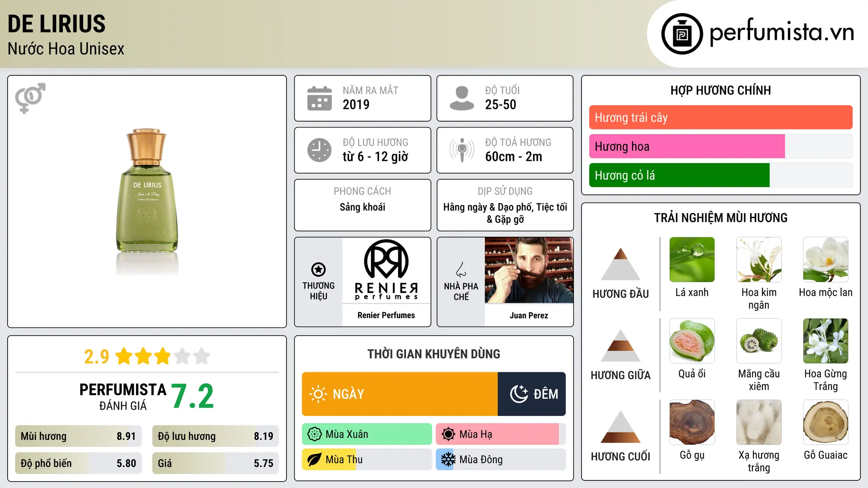Click the calendar icon beside Năm ra mắt
This screenshot has width=868, height=488.
pos(320,98)
